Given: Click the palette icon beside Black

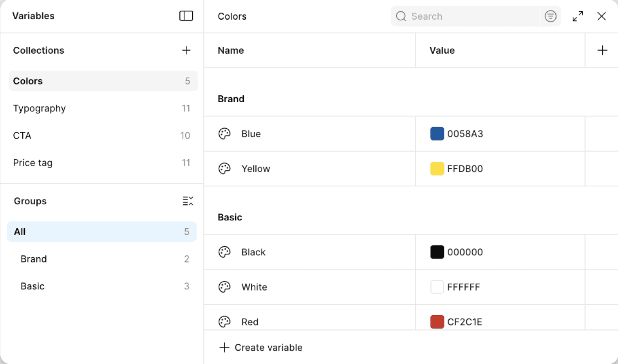Looking at the screenshot, I should coord(224,252).
